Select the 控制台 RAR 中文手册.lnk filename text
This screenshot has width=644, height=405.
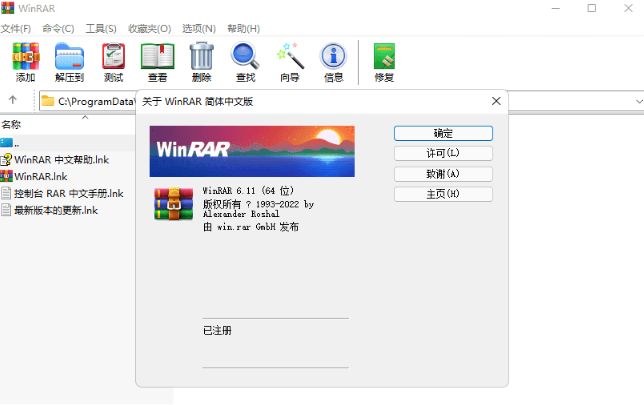click(x=69, y=193)
